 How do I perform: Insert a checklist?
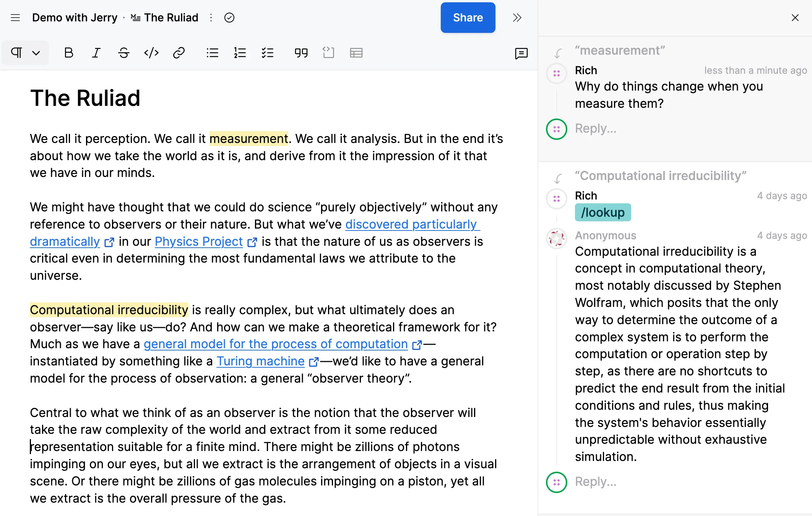267,53
